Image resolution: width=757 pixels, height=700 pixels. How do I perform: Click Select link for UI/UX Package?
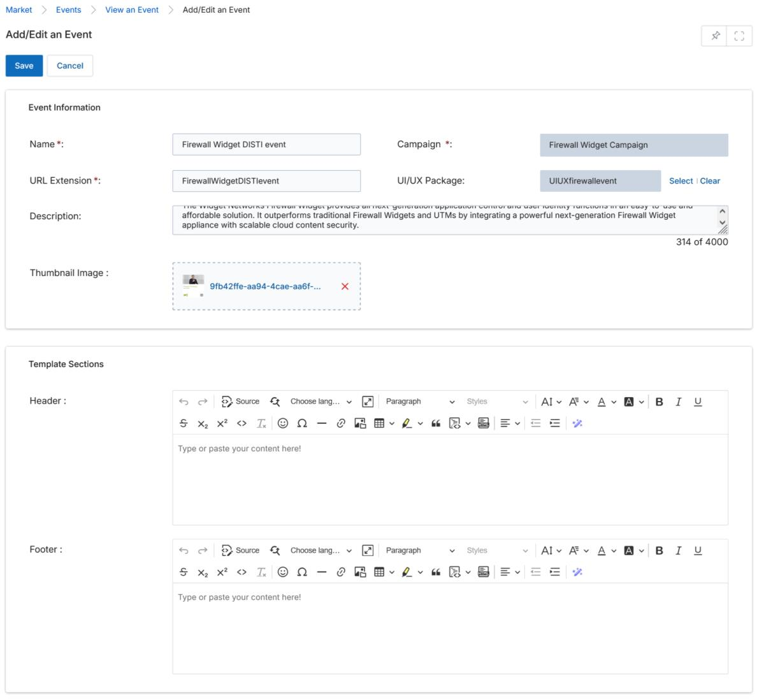[x=681, y=181]
